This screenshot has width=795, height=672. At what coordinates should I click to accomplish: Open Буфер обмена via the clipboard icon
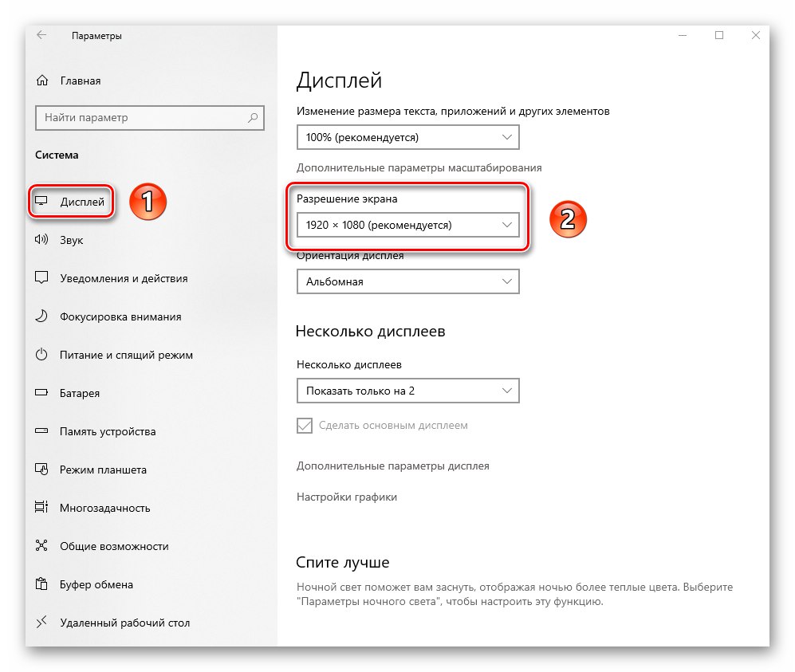[42, 584]
